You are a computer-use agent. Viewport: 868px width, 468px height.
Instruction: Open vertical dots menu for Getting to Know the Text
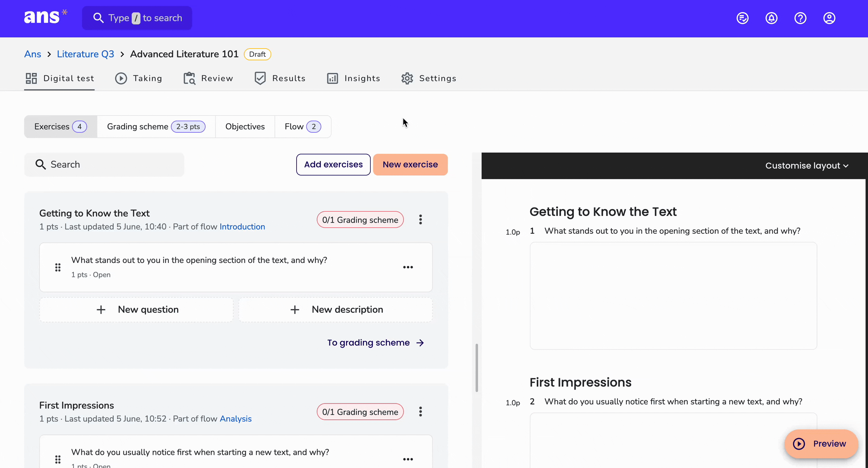(x=421, y=219)
